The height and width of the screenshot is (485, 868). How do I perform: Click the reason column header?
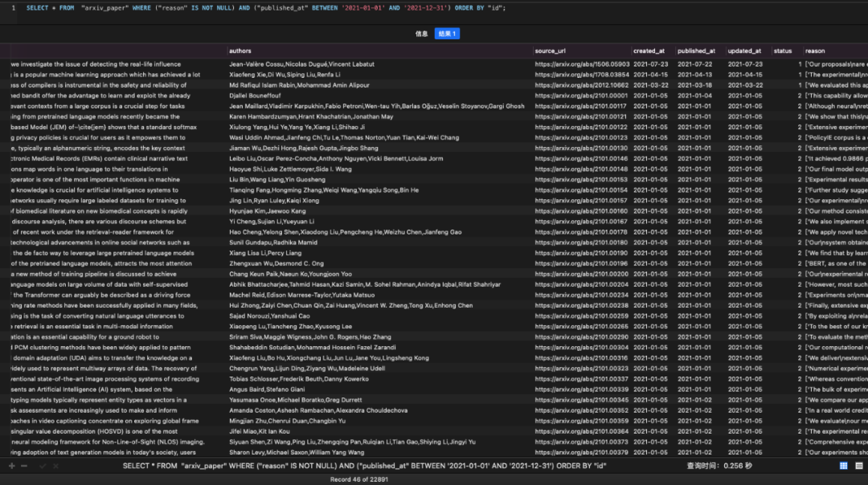pos(814,51)
